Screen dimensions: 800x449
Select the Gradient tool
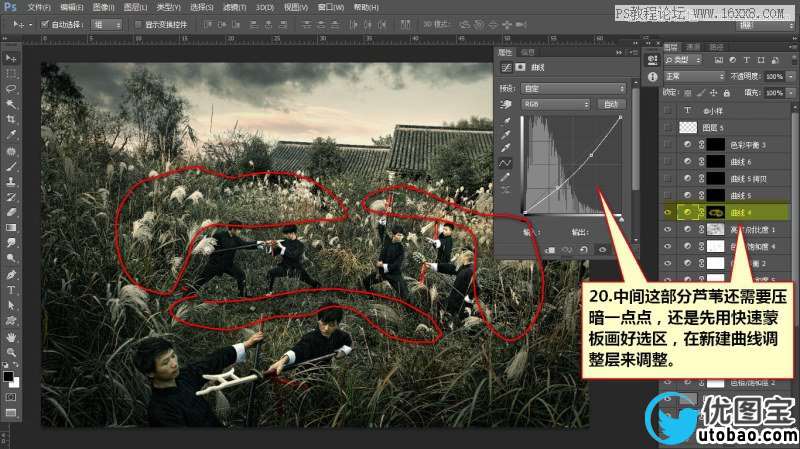click(x=11, y=227)
